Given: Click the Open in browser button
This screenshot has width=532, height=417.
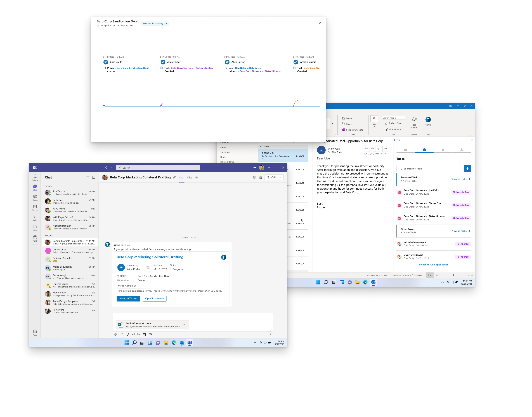Looking at the screenshot, I should 155,299.
